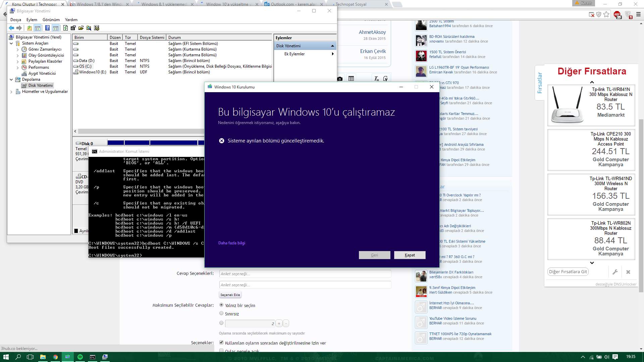Screen dimensions: 644x362
Task: Click the Back arrow in Bilgisayar Yönetimi toolbar
Action: [11, 28]
